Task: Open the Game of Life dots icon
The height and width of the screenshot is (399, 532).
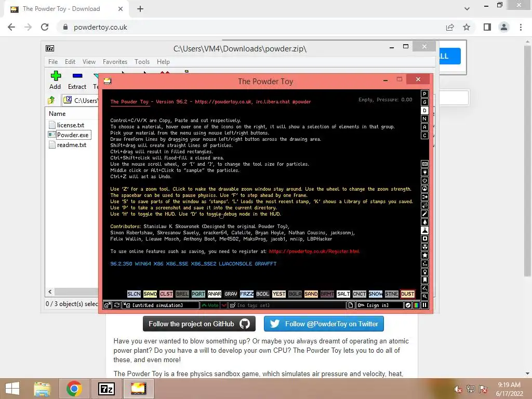Action: point(424,263)
